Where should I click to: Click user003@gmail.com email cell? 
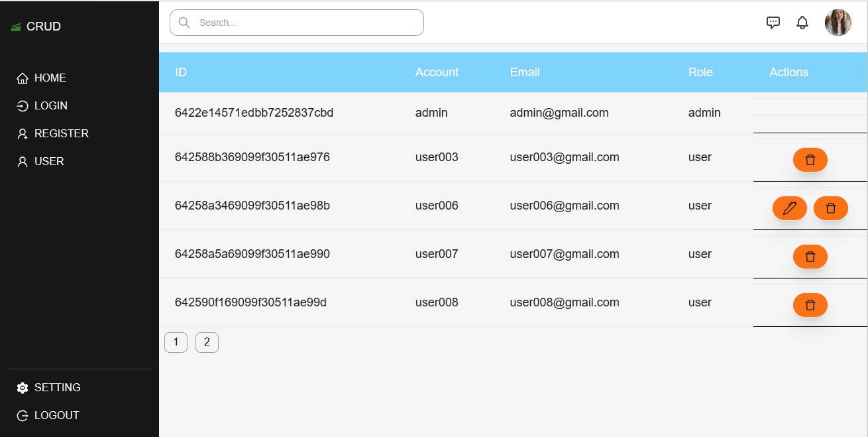coord(565,157)
